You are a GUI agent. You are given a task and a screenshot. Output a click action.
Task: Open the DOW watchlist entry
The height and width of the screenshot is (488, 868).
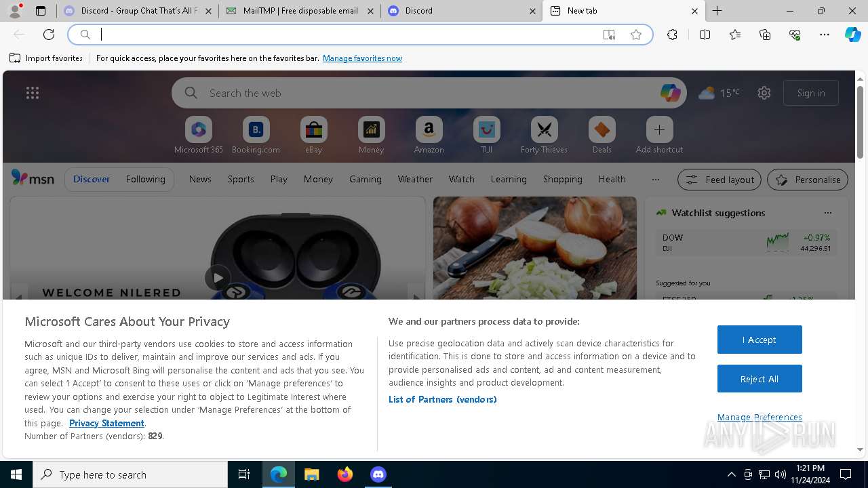tap(746, 243)
